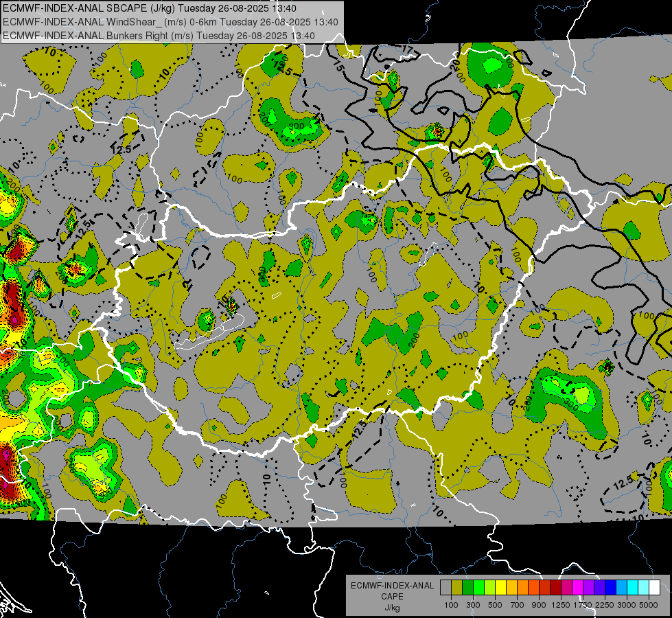
Task: Click the 500 legend tick value
Action: (x=495, y=605)
